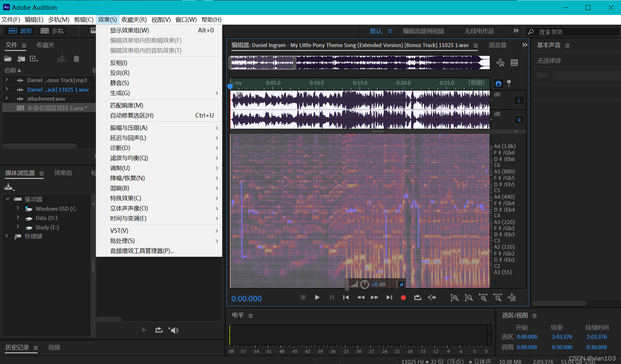Click Fast Forward button in transport
This screenshot has width=621, height=364.
pyautogui.click(x=374, y=297)
